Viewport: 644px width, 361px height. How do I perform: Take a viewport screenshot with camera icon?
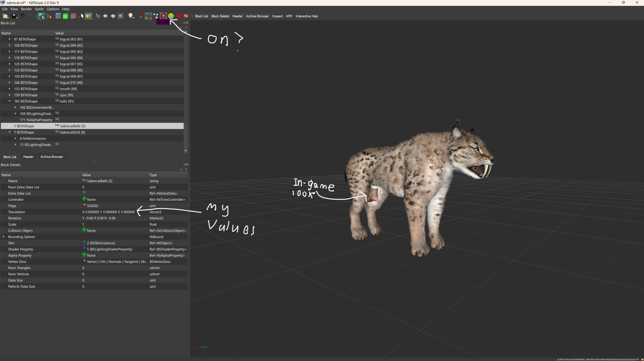pyautogui.click(x=121, y=16)
